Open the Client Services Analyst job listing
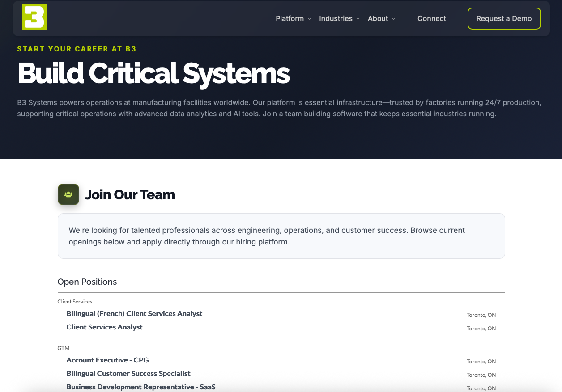The image size is (562, 392). [105, 327]
